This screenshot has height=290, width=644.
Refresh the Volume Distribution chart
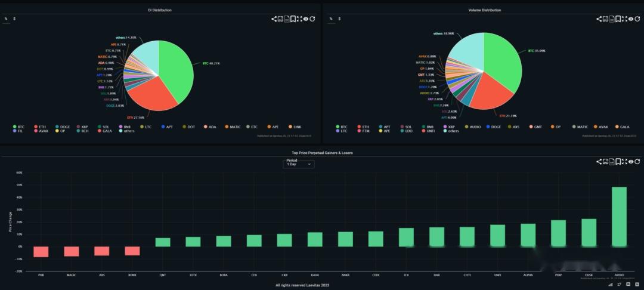pos(637,19)
